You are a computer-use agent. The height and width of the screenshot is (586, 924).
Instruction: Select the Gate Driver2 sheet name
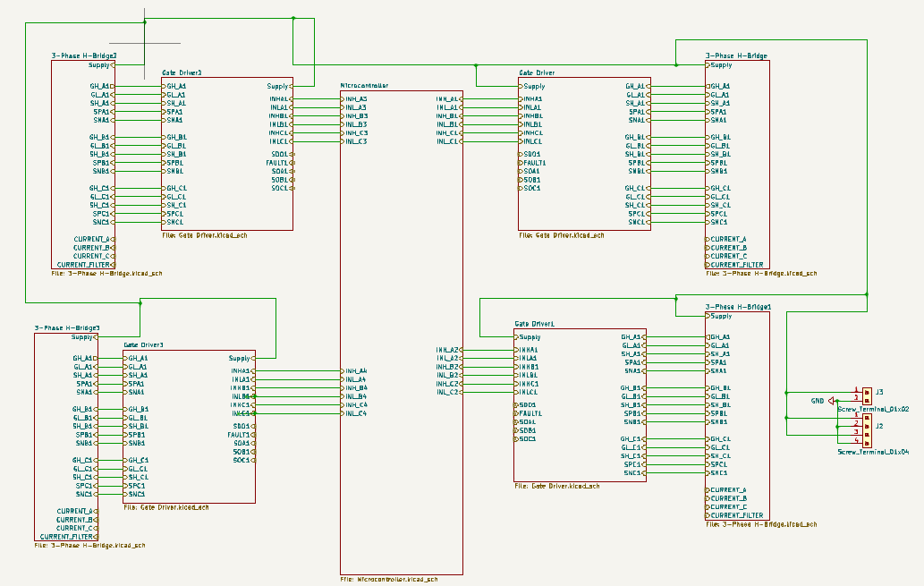(x=182, y=73)
